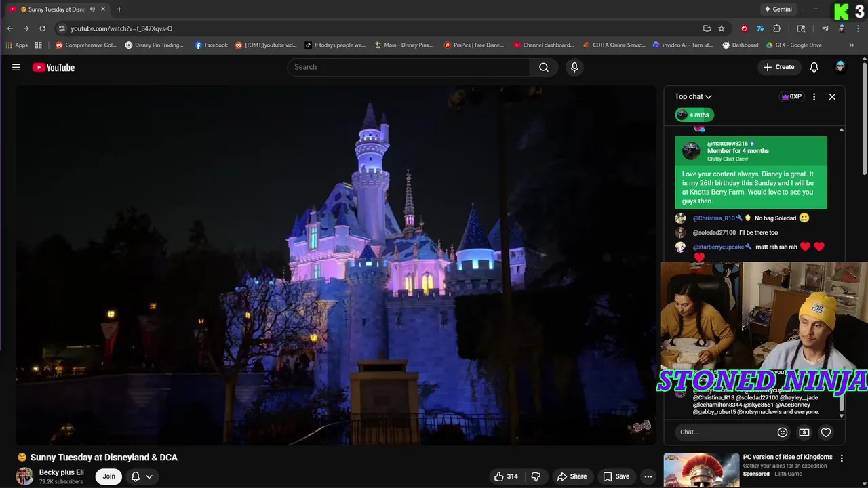The height and width of the screenshot is (488, 868).
Task: Click the search magnifier button
Action: 544,67
